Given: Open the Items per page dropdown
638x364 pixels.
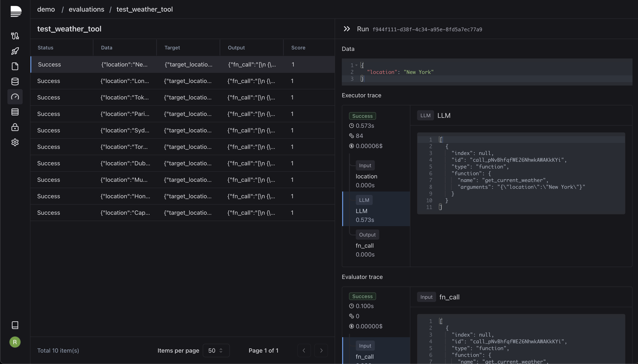Looking at the screenshot, I should [216, 350].
